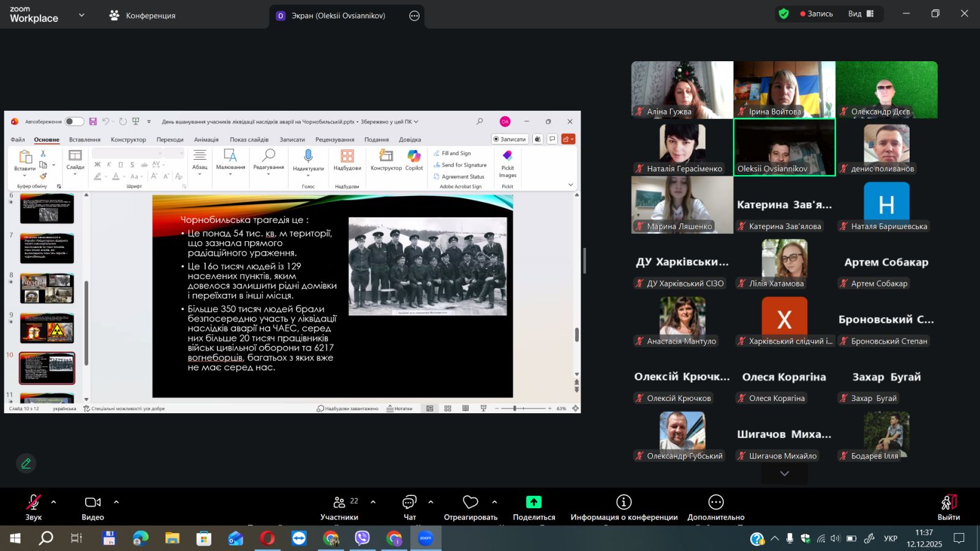Toggle the AutoSave switch in PowerPoint
980x551 pixels.
pyautogui.click(x=74, y=122)
